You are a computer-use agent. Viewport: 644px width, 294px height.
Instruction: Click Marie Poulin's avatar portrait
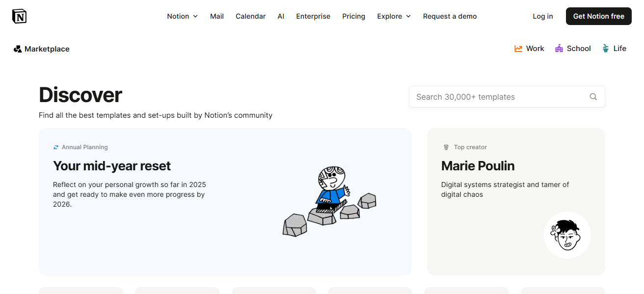click(x=567, y=235)
